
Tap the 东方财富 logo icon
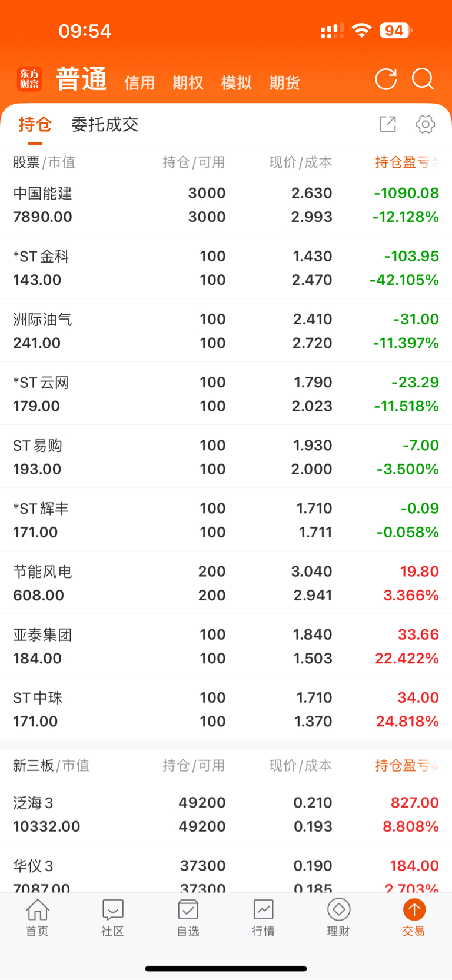click(30, 79)
